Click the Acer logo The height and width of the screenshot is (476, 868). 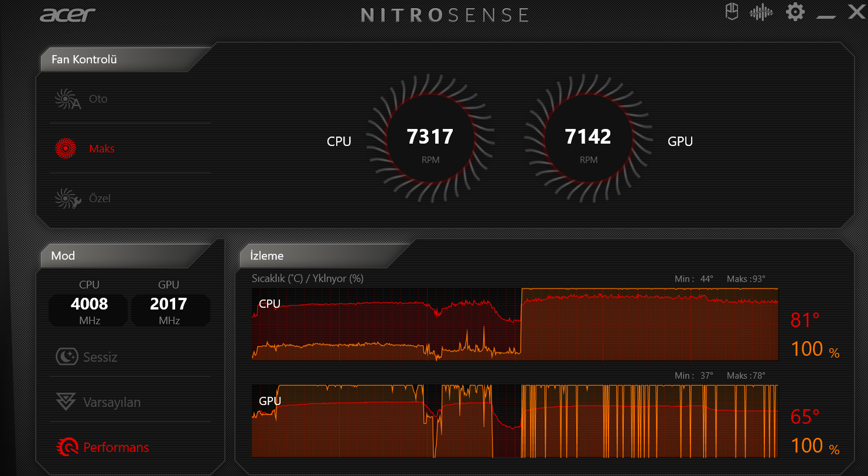(x=68, y=14)
